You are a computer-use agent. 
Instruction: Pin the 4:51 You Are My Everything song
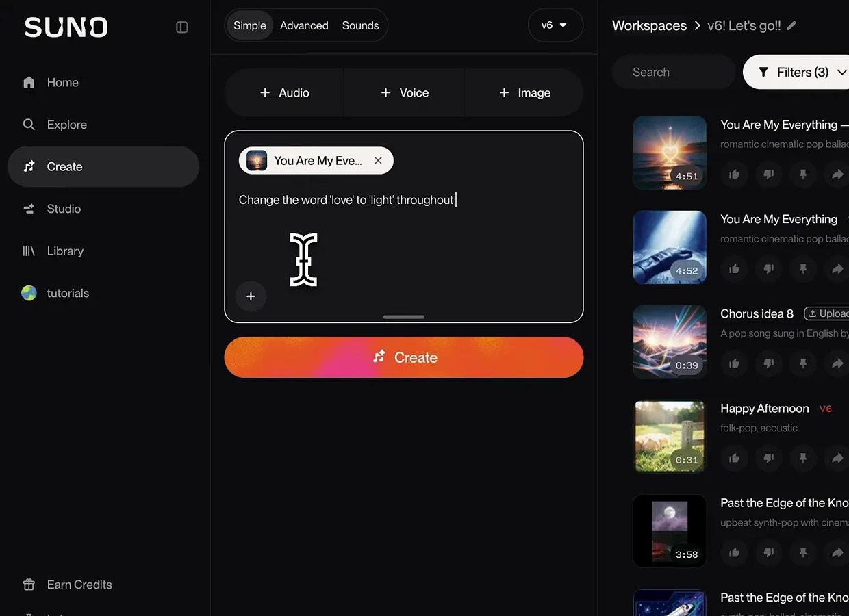point(802,175)
